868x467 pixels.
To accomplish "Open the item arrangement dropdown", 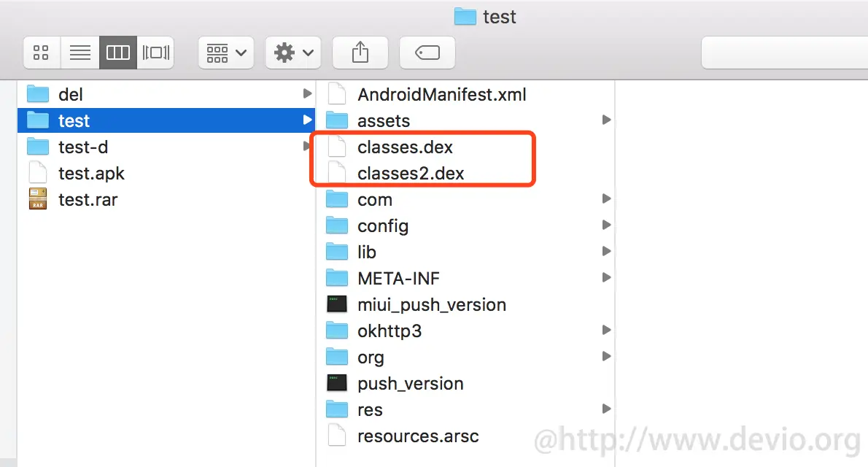I will (225, 52).
